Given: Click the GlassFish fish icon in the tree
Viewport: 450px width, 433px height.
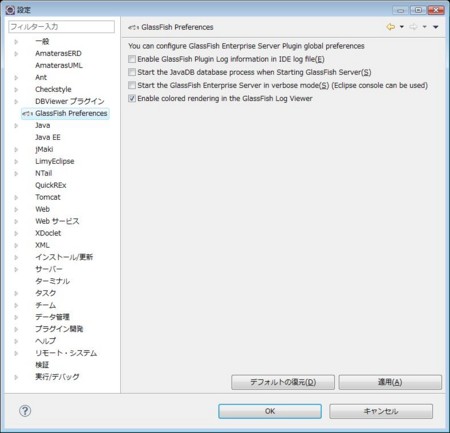Looking at the screenshot, I should [x=27, y=114].
